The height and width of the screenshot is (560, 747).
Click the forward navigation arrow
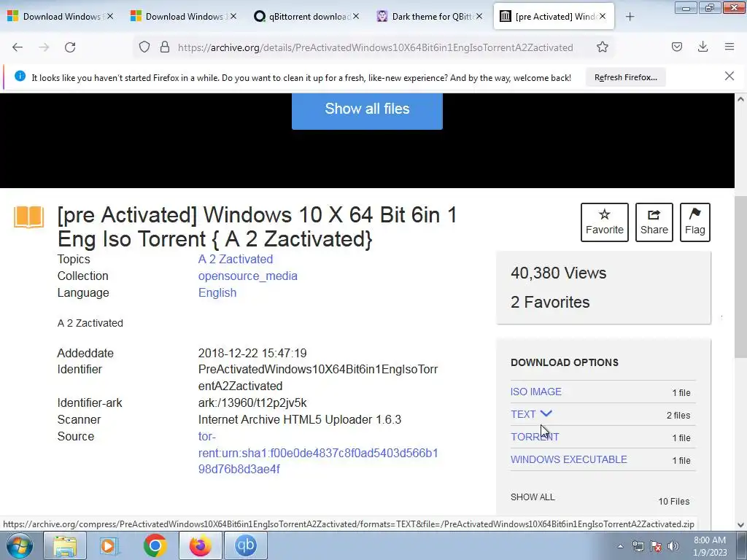pos(44,47)
